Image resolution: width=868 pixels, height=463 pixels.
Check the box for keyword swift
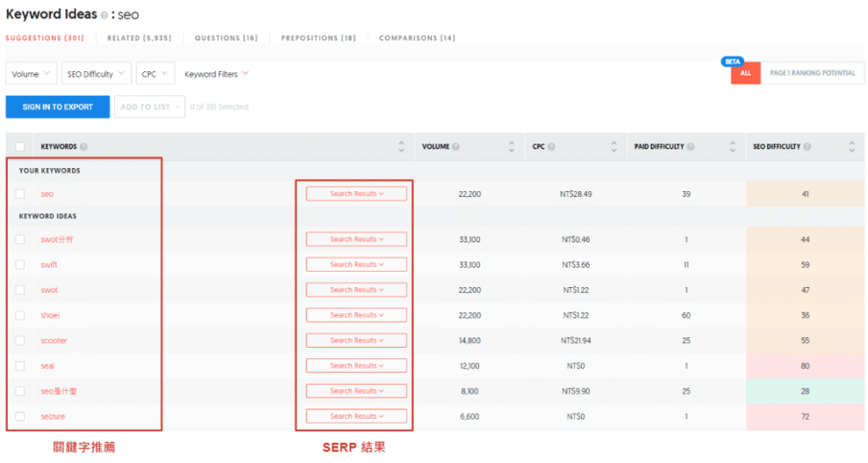pos(20,265)
